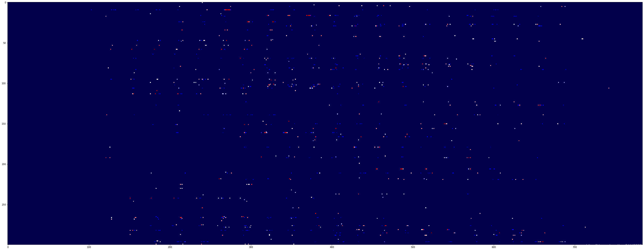Select the red streak in upper-center
The width and height of the screenshot is (644, 250).
[x=227, y=10]
